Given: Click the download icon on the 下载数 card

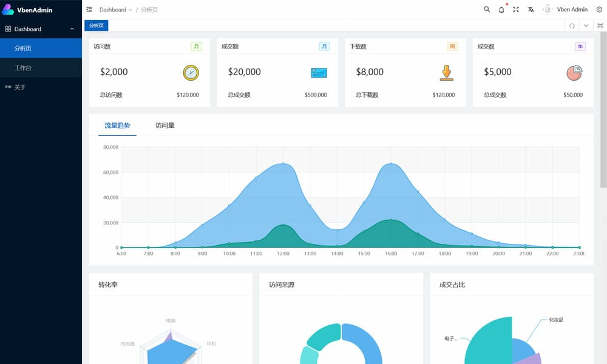Looking at the screenshot, I should 446,72.
